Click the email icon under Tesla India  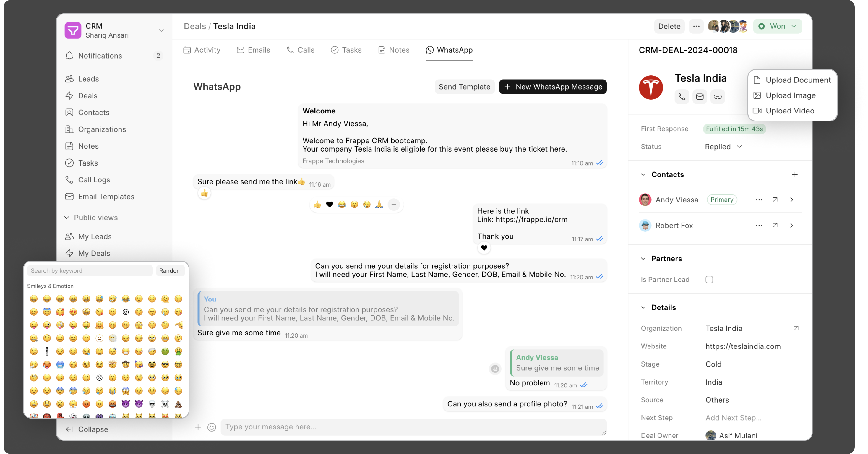pyautogui.click(x=700, y=97)
